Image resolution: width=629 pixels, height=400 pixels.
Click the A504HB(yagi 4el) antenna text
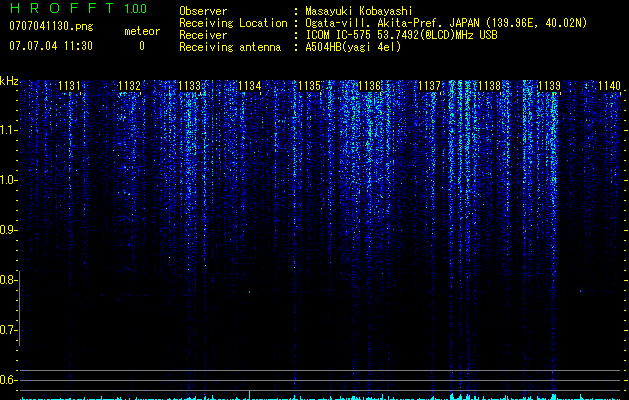353,47
